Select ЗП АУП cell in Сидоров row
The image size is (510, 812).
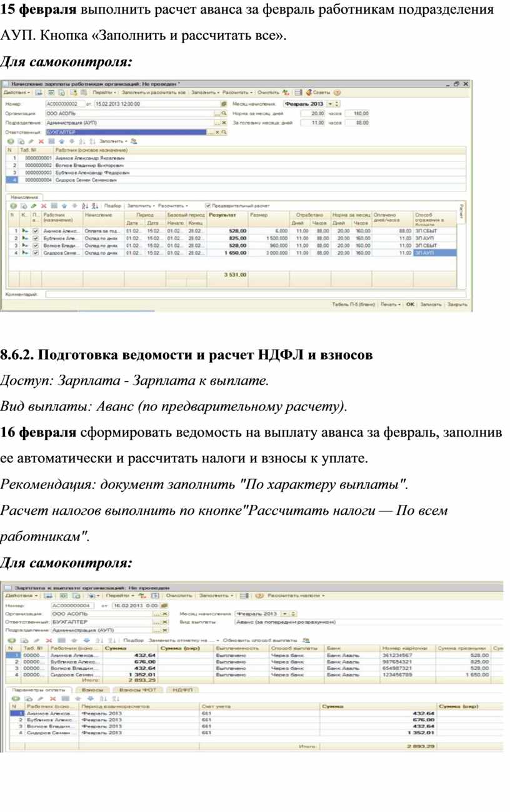[434, 253]
